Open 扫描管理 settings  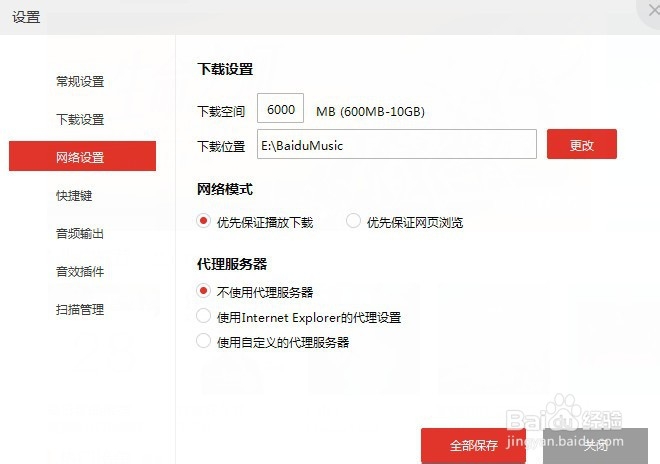tap(80, 309)
